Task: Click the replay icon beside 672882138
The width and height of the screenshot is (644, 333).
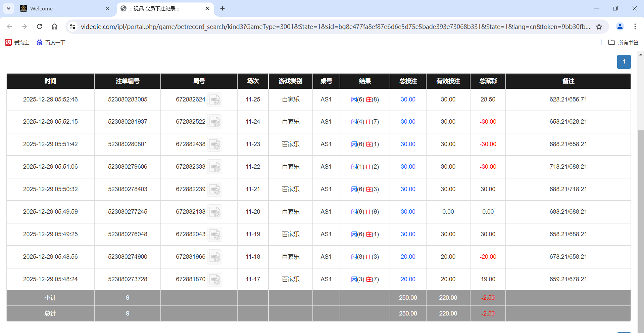Action: pos(215,212)
